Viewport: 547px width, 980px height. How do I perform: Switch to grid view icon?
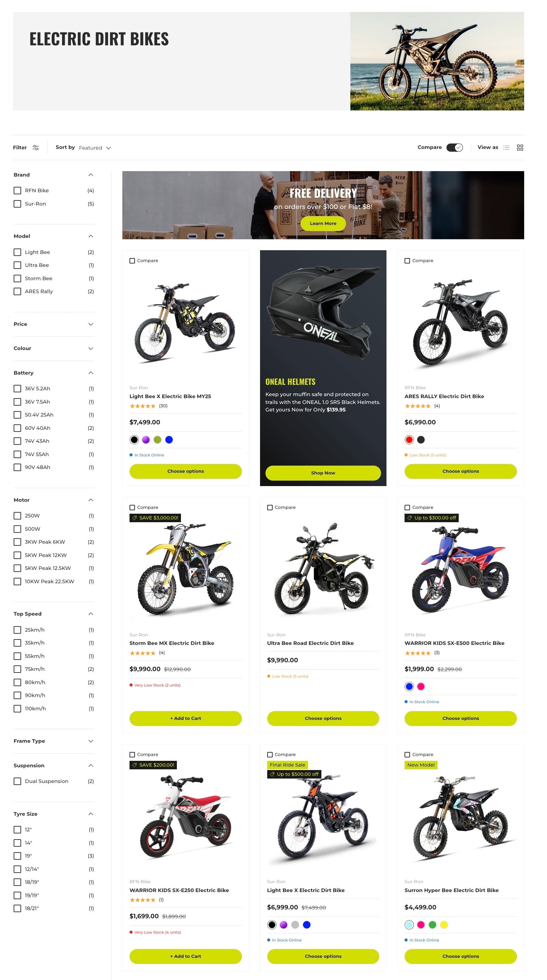(x=520, y=148)
